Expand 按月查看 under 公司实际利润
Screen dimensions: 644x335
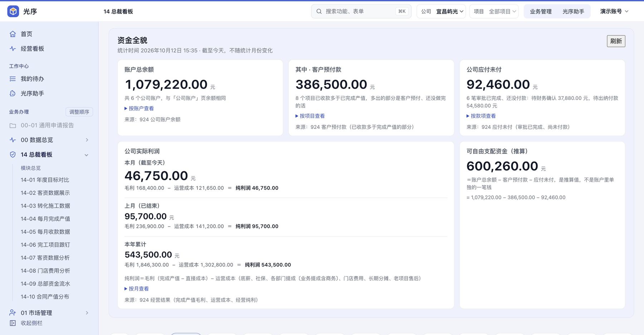137,289
